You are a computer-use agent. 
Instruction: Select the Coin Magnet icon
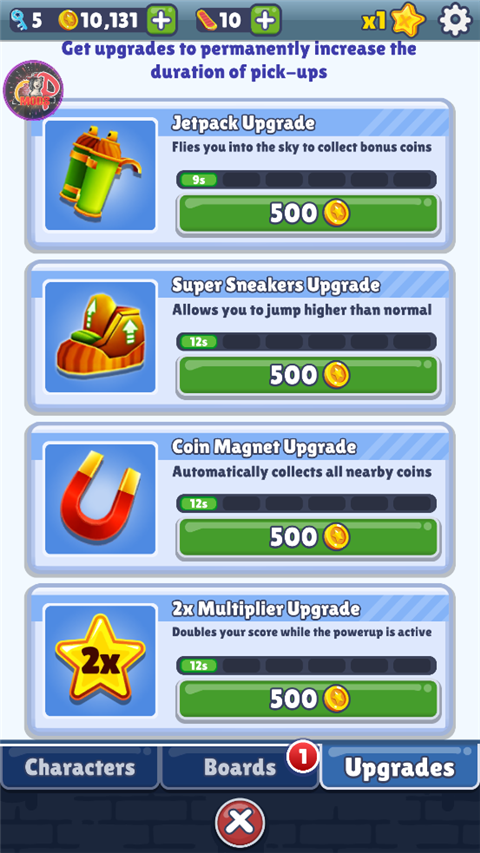(100, 498)
